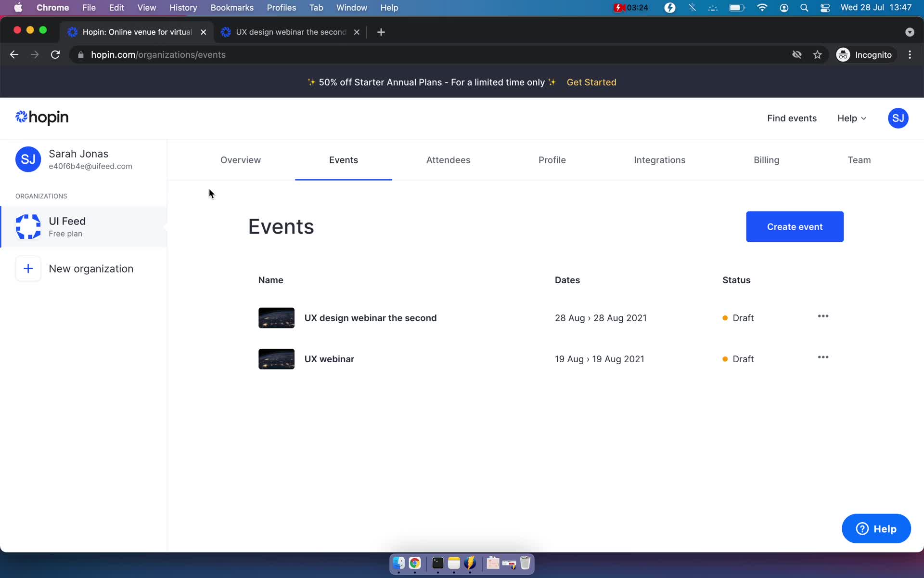Click the Create event button

tap(795, 226)
